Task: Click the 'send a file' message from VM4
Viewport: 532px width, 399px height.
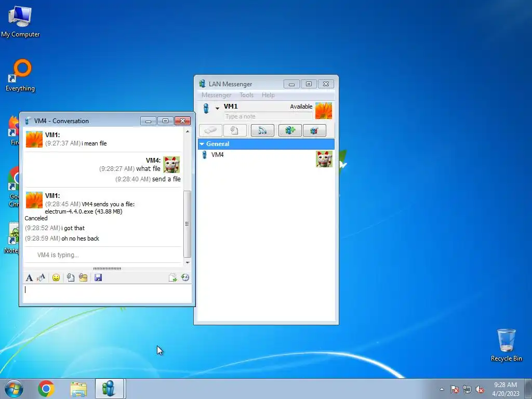Action: click(x=166, y=179)
